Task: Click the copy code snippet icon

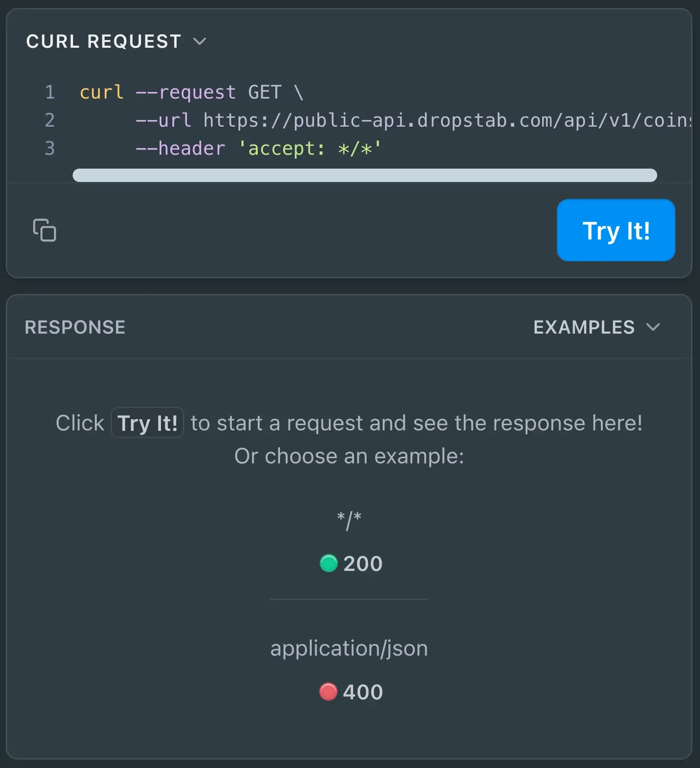Action: pyautogui.click(x=44, y=230)
